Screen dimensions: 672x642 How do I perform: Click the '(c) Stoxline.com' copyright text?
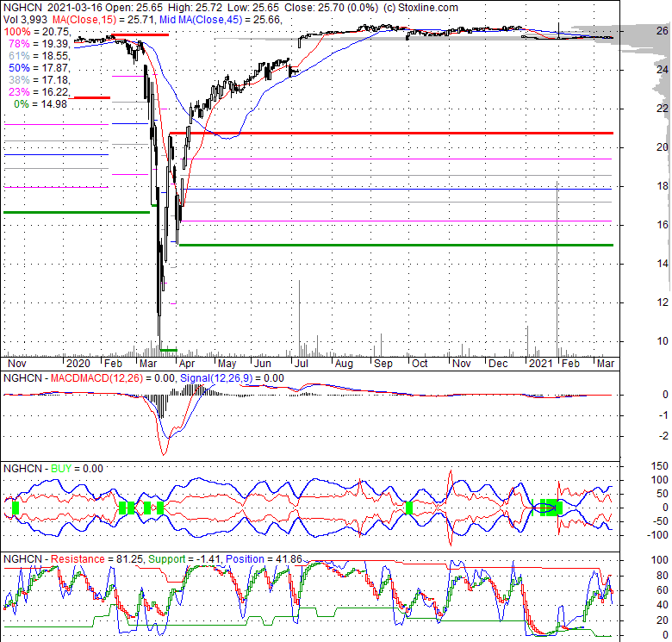420,8
